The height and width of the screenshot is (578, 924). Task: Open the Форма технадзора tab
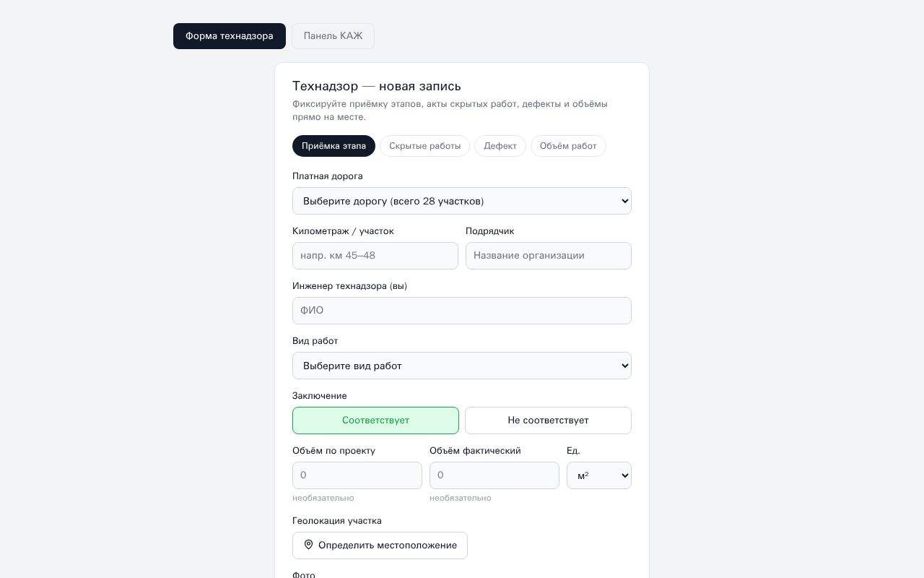(x=230, y=36)
